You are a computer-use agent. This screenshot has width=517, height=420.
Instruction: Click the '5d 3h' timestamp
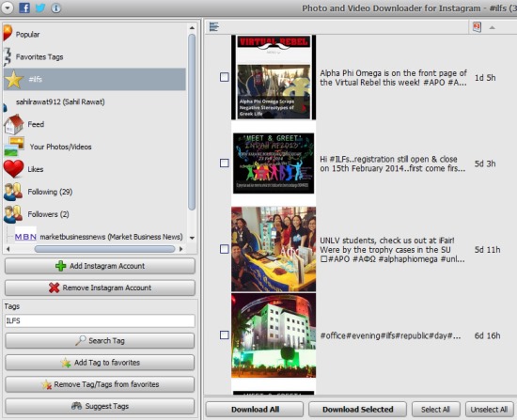pos(485,163)
